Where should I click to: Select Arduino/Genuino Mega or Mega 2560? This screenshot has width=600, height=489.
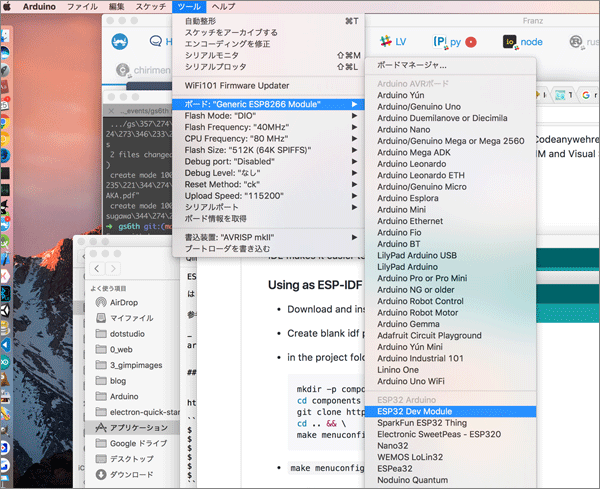(450, 141)
